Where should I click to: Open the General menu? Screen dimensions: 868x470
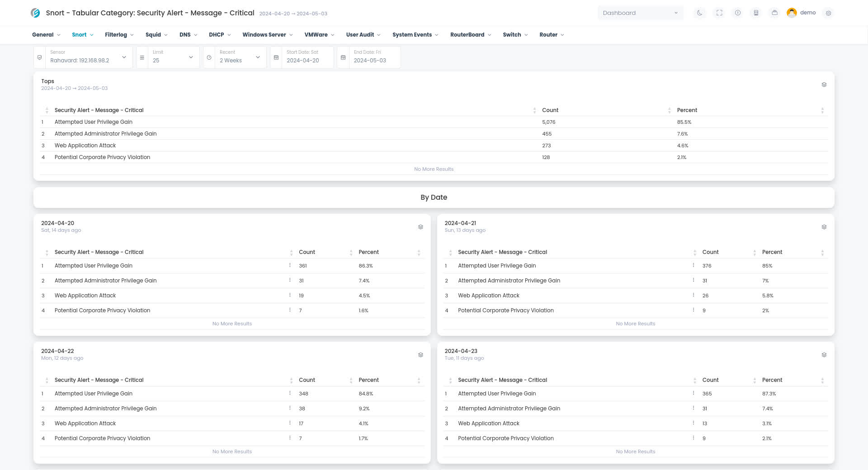(x=46, y=35)
